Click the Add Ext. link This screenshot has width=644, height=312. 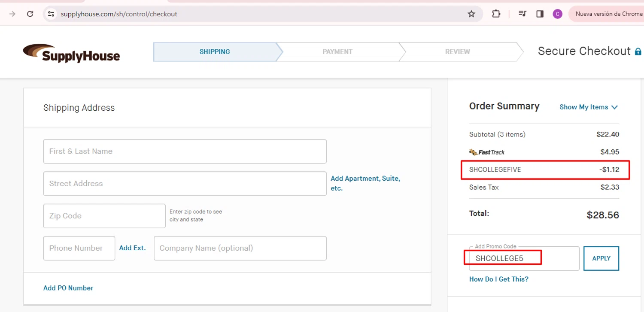click(x=132, y=248)
